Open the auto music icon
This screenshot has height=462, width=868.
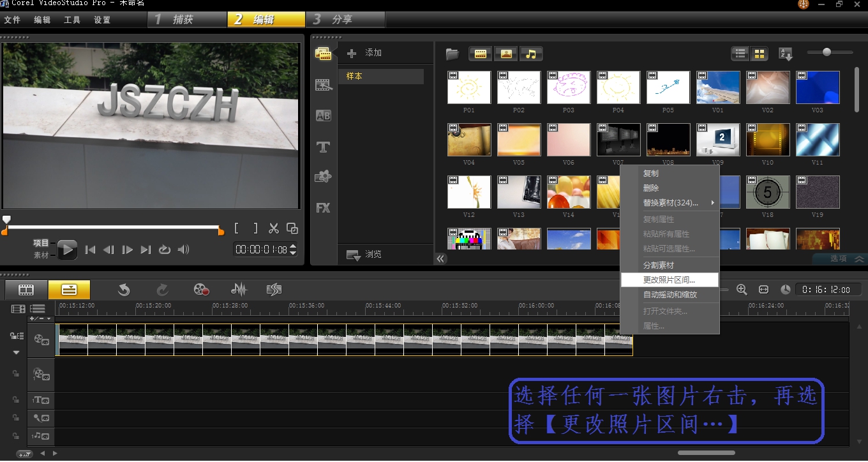coord(274,290)
